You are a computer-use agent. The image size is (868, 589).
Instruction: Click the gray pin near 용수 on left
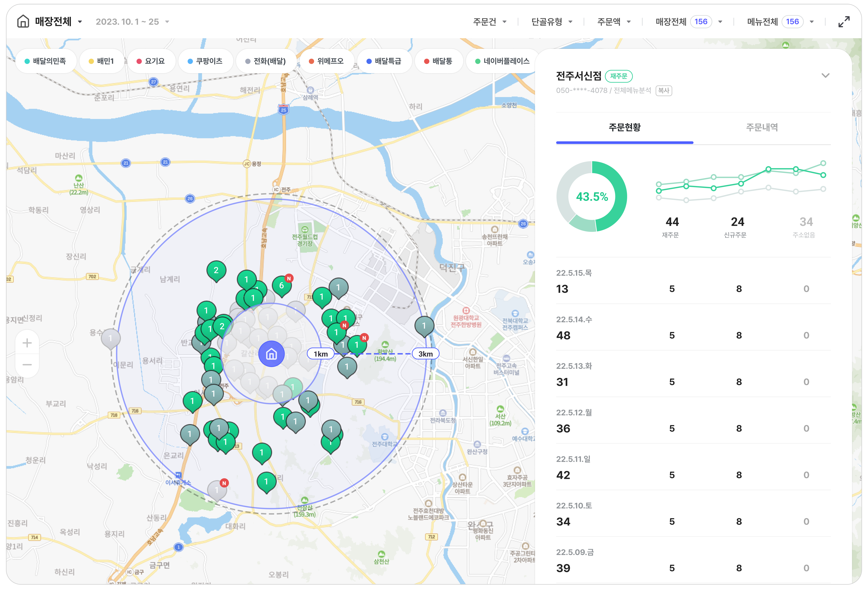click(110, 339)
